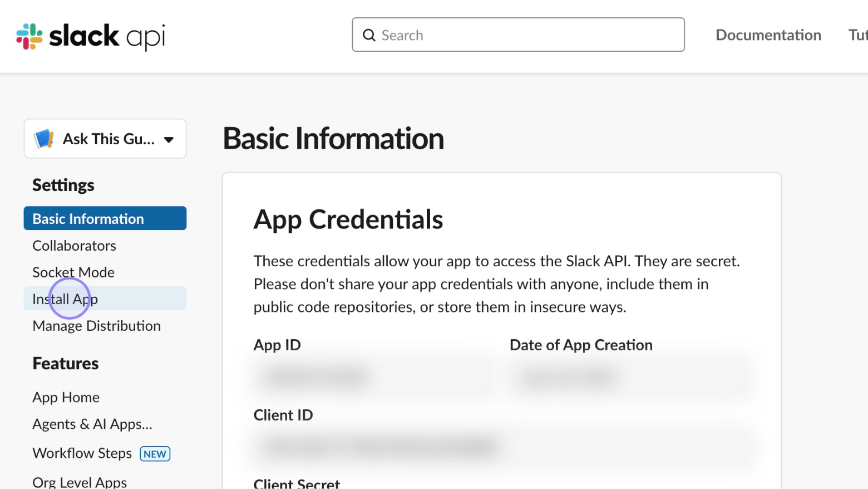Image resolution: width=868 pixels, height=489 pixels.
Task: Click the blurred App ID value
Action: 317,377
